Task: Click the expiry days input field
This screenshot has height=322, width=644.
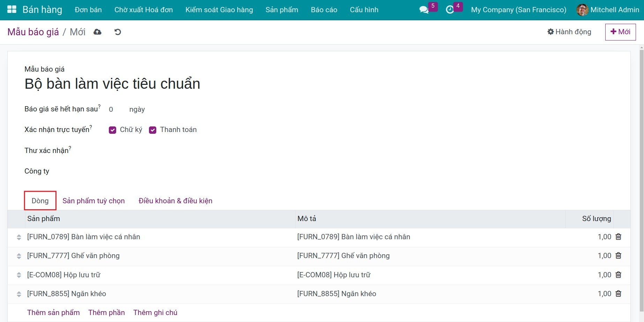Action: (115, 109)
